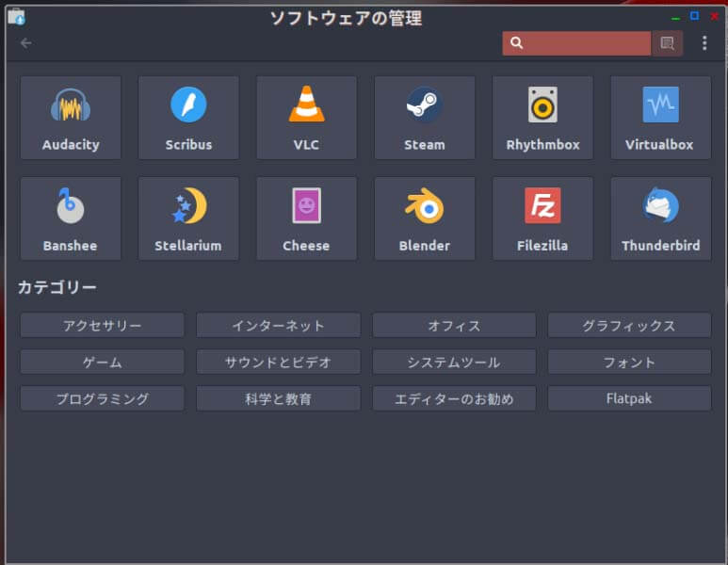This screenshot has width=728, height=565.
Task: Select the フォント category
Action: (x=629, y=363)
